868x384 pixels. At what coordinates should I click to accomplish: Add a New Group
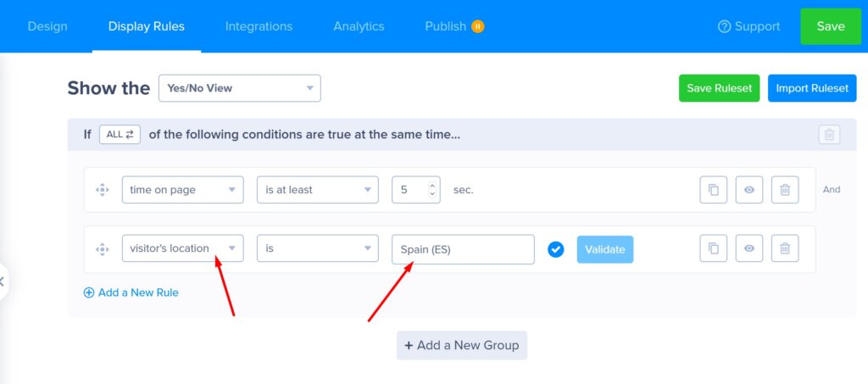(462, 345)
